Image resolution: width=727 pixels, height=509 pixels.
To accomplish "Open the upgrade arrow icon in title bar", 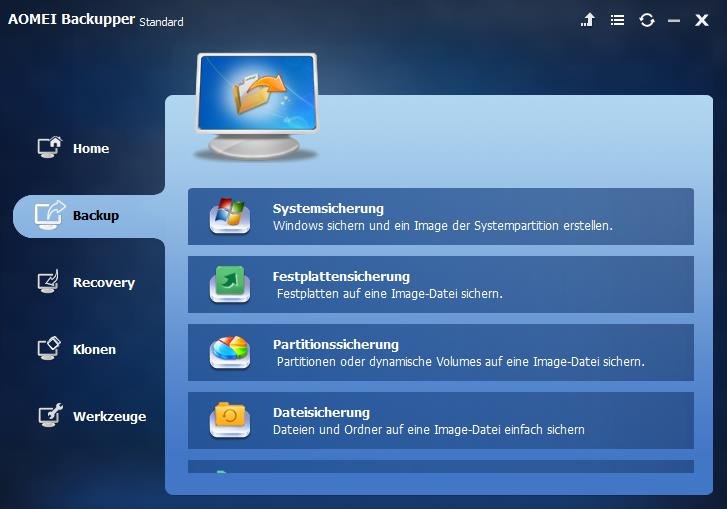I will [x=588, y=20].
